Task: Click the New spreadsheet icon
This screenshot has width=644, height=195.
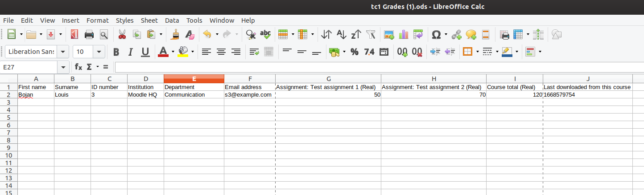Action: [x=12, y=34]
